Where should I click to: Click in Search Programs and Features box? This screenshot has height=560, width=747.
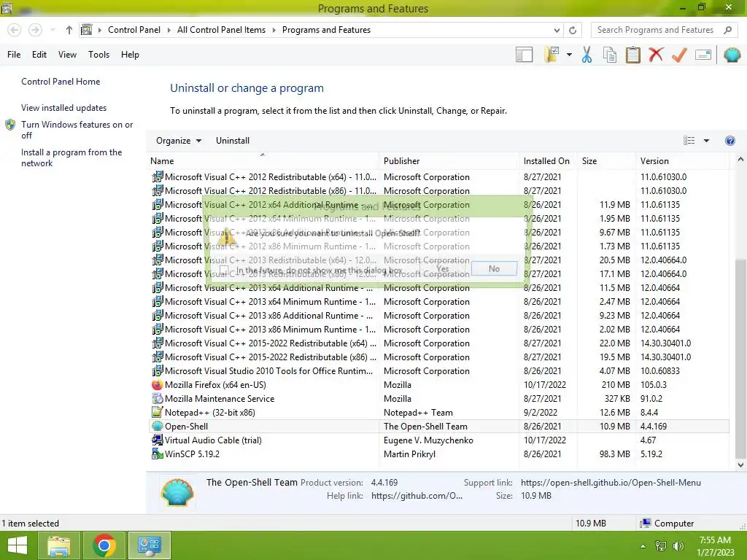[x=655, y=30]
